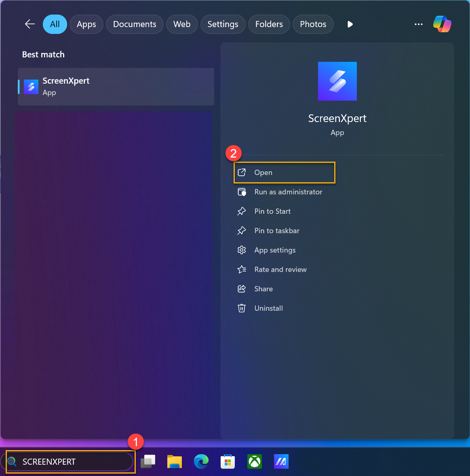Click the pin icon beside Pin to taskbar
The height and width of the screenshot is (476, 470).
242,231
